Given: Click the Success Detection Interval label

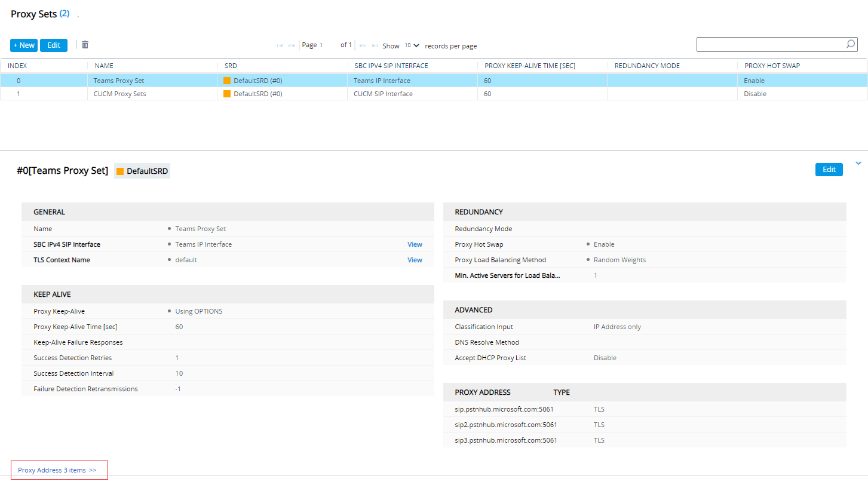Looking at the screenshot, I should pyautogui.click(x=73, y=373).
